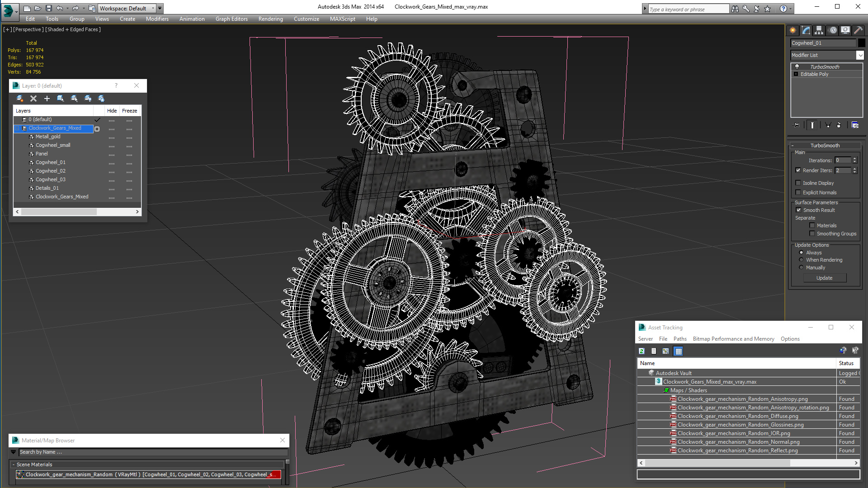Open the Create command panel tab
868x488 pixels.
pyautogui.click(x=793, y=30)
